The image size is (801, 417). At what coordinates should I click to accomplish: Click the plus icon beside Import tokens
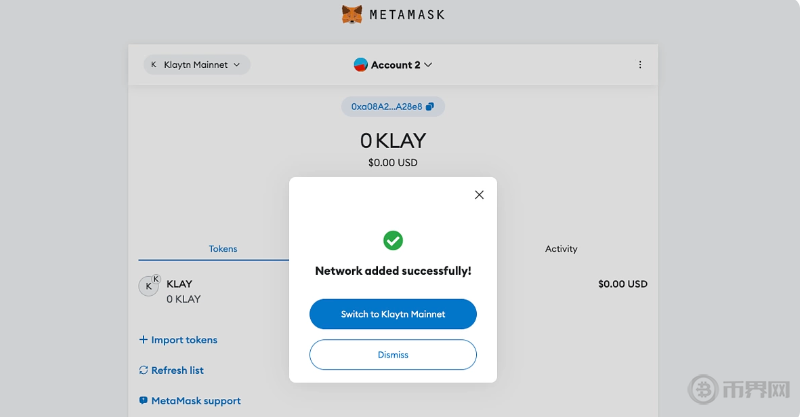pos(143,340)
